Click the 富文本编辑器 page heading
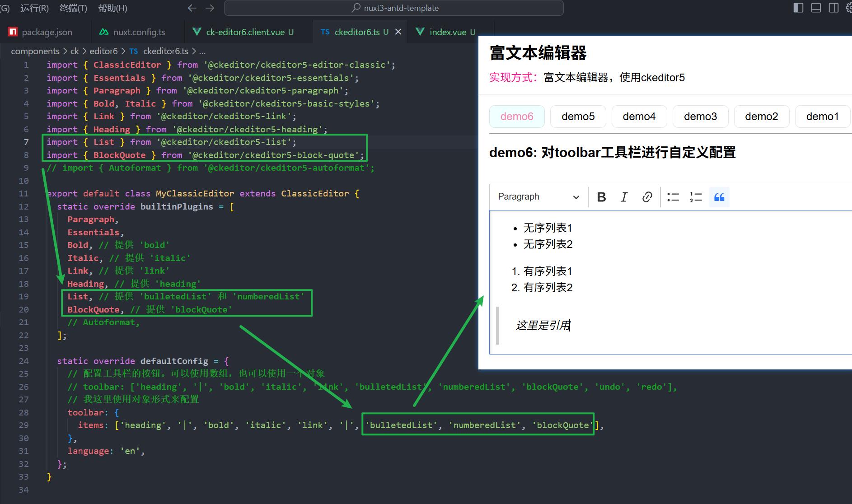The height and width of the screenshot is (504, 852). coord(538,53)
